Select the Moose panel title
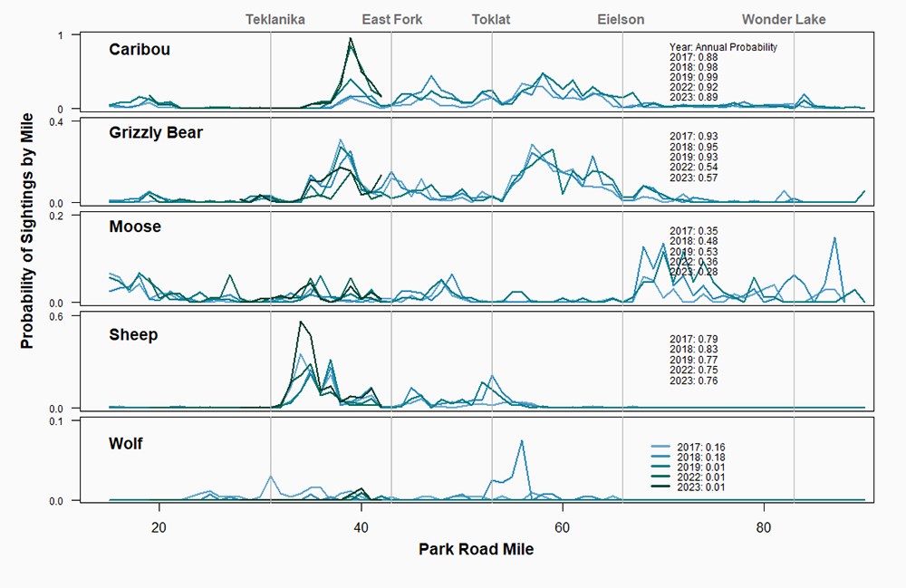906x588 pixels. (137, 227)
